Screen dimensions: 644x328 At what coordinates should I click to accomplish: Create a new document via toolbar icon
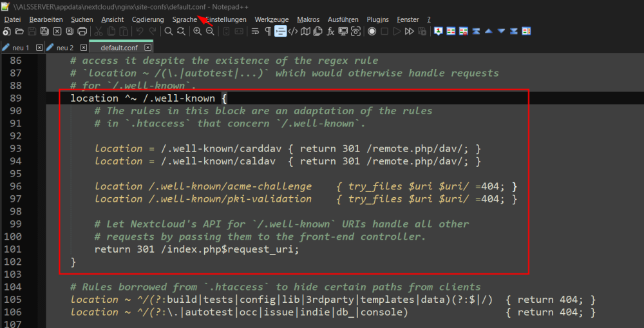click(6, 31)
